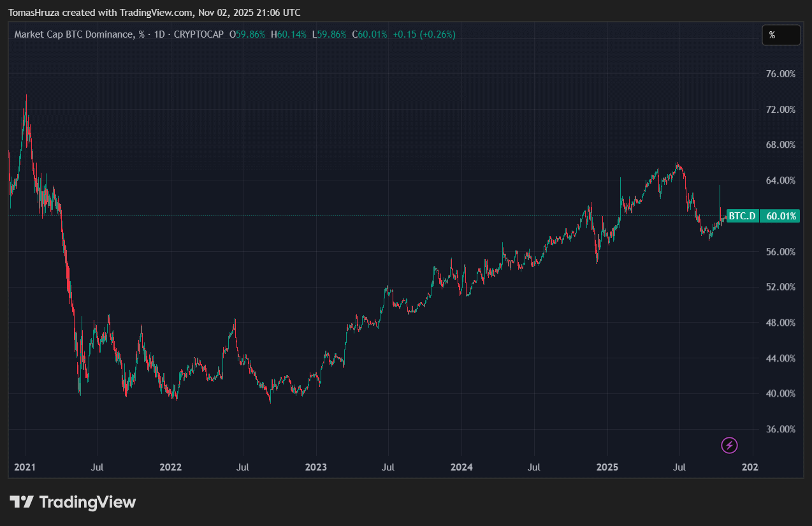
Task: Toggle the percent scale box
Action: pos(781,36)
